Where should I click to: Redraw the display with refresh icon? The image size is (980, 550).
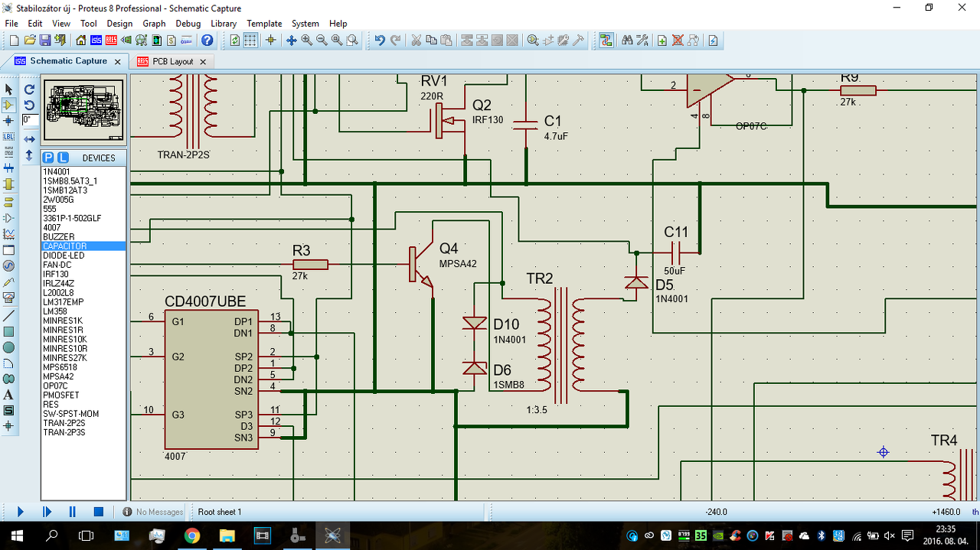coord(235,41)
